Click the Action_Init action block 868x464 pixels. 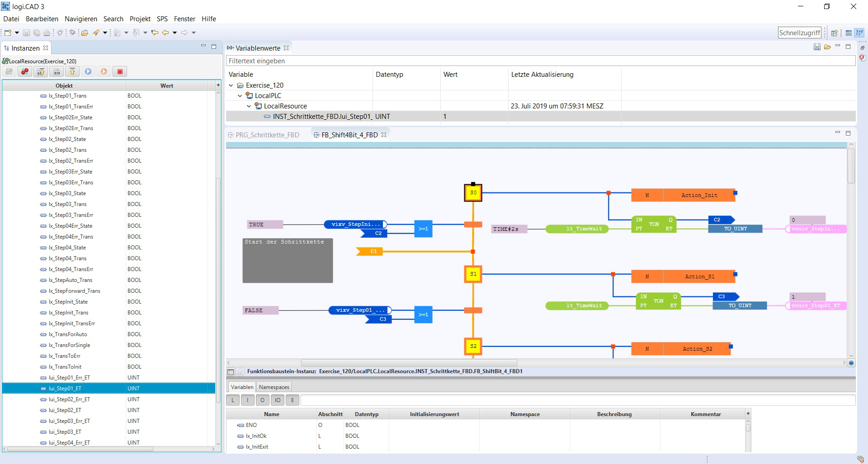tap(699, 195)
